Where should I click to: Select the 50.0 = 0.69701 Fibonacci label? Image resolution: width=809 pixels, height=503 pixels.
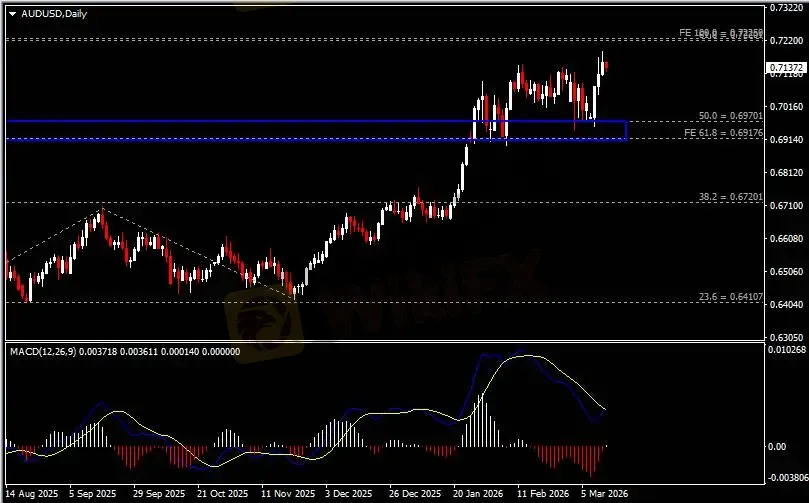[x=731, y=116]
